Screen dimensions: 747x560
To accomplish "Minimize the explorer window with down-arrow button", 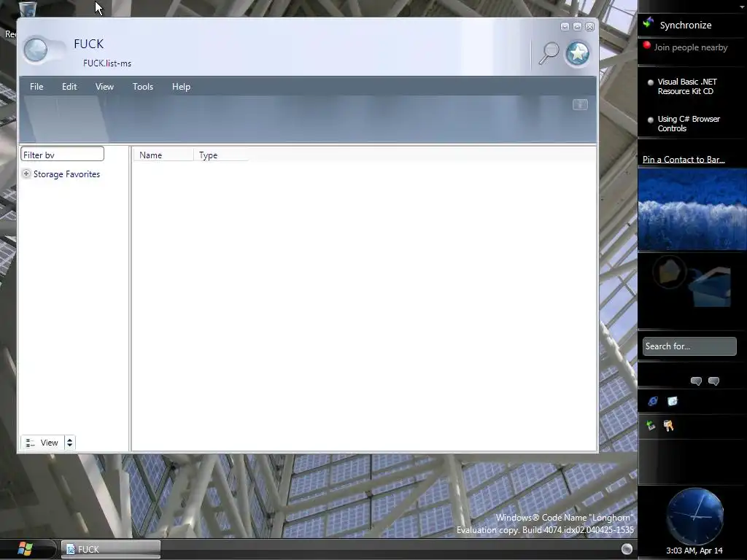I will click(565, 27).
